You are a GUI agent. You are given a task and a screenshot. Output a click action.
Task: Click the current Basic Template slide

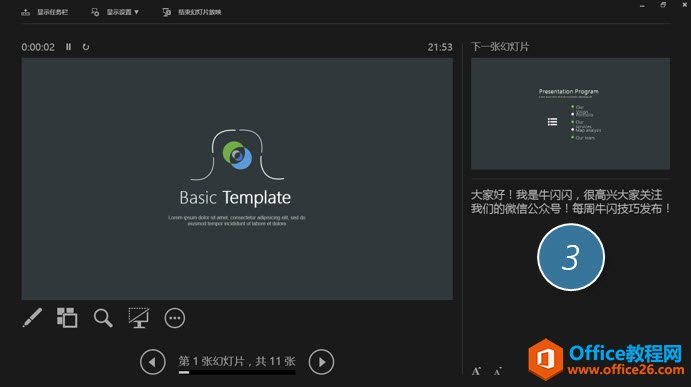pos(237,179)
